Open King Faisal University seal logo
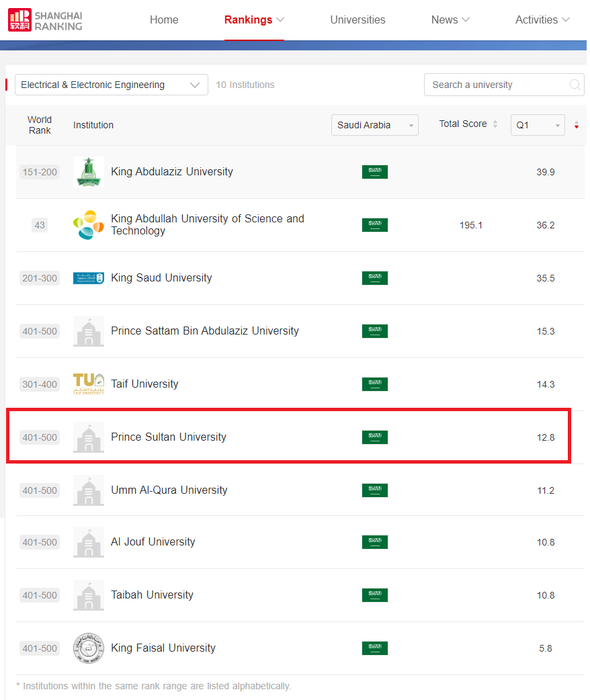 tap(89, 648)
